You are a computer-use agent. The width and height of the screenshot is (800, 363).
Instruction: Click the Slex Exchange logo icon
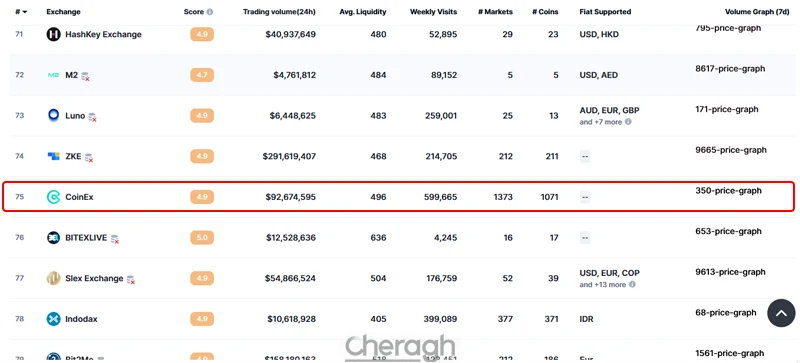point(54,278)
